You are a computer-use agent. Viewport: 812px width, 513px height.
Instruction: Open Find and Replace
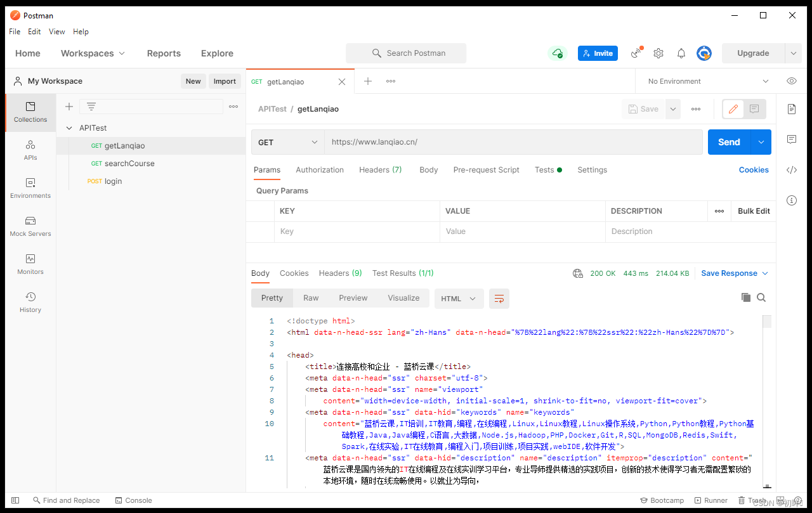point(67,500)
